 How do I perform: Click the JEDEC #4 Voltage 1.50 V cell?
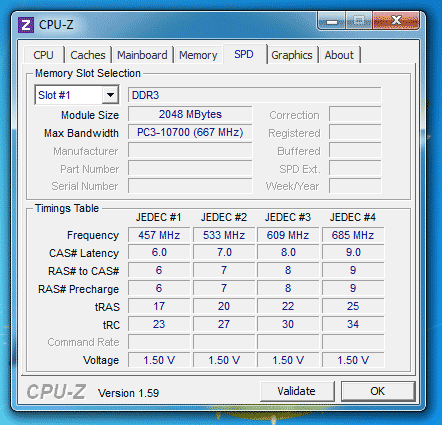coord(353,360)
